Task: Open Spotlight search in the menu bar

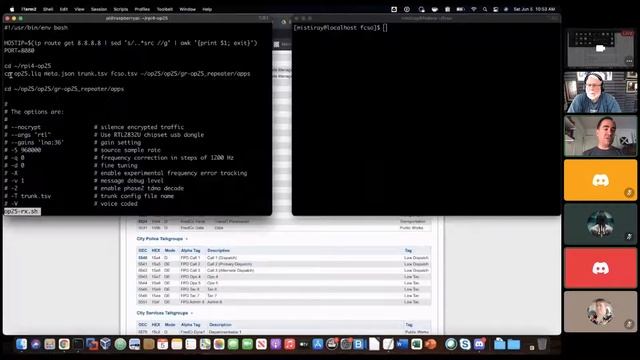Action: coord(485,9)
